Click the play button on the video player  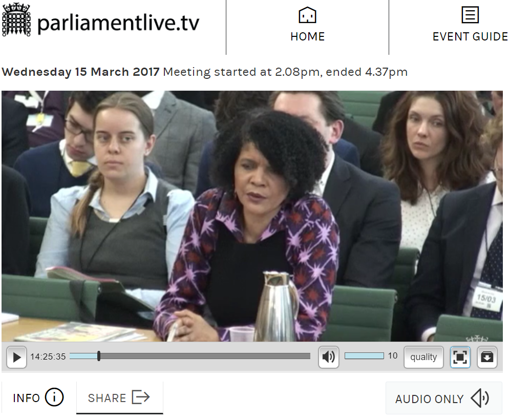click(16, 357)
